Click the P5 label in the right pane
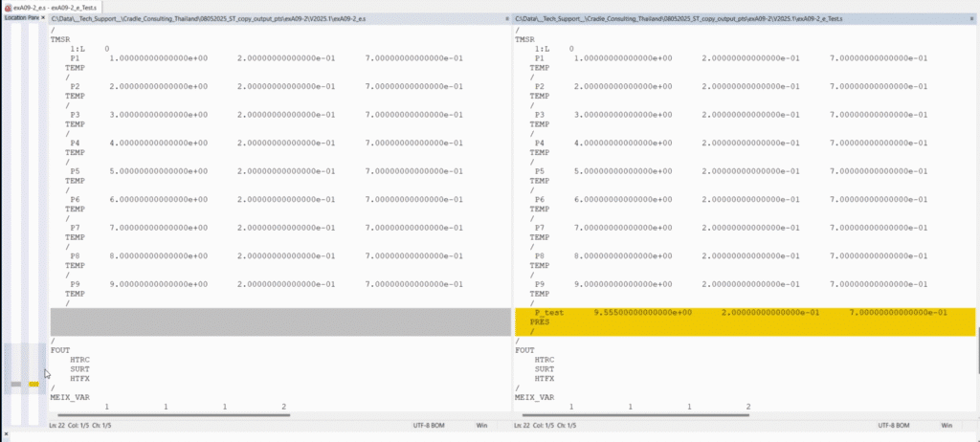 click(x=540, y=171)
